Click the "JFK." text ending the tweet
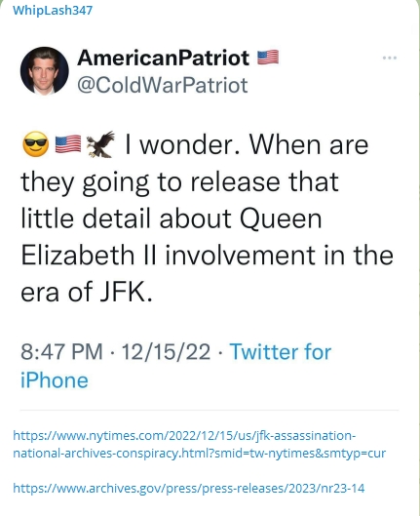Viewport: 420px width, 516px height. (127, 292)
